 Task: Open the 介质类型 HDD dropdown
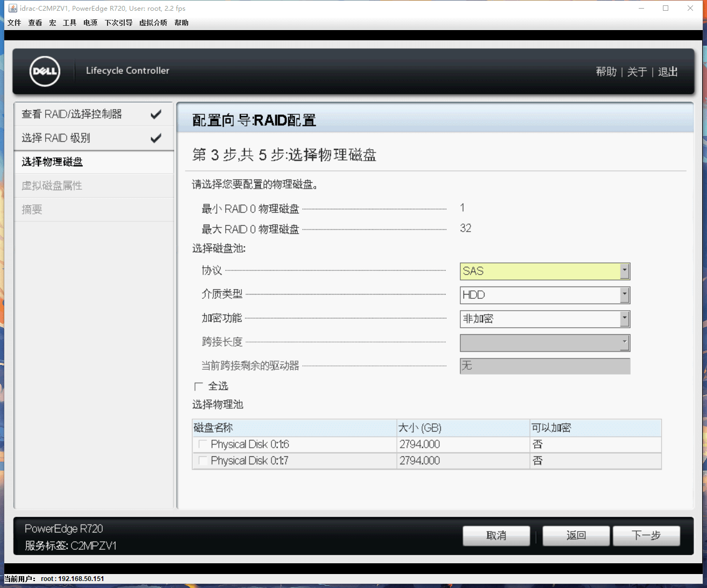click(x=624, y=295)
